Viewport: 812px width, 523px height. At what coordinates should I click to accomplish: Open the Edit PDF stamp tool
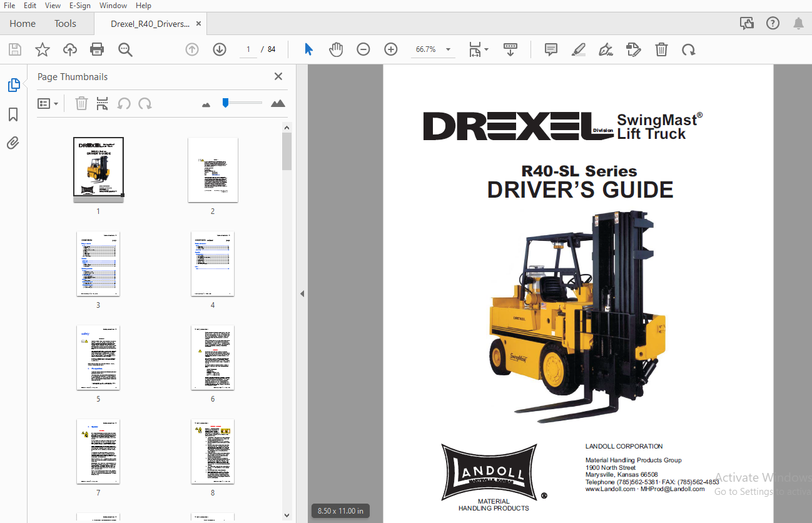(634, 49)
